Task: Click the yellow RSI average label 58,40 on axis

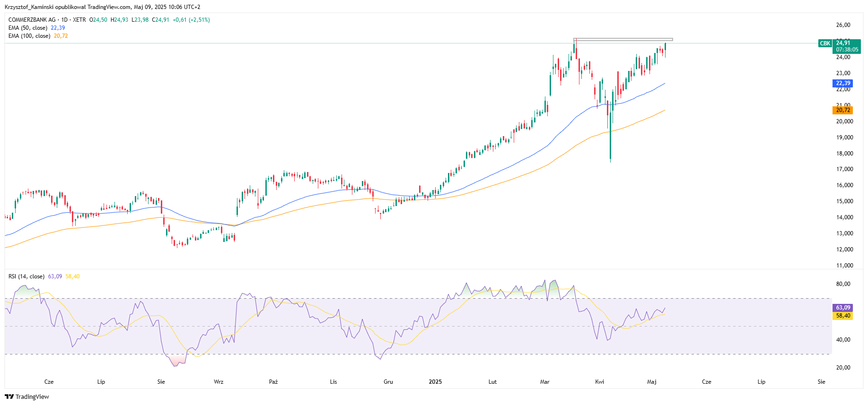Action: click(842, 316)
